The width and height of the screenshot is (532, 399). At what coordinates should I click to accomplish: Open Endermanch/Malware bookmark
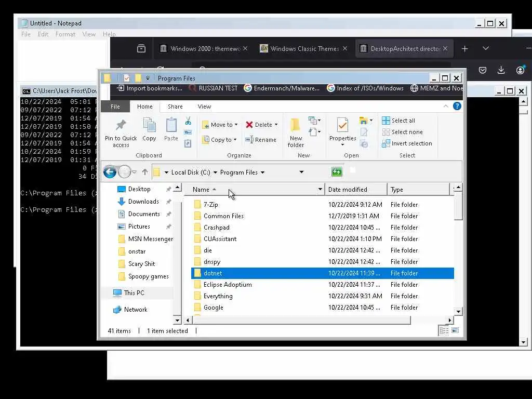282,88
